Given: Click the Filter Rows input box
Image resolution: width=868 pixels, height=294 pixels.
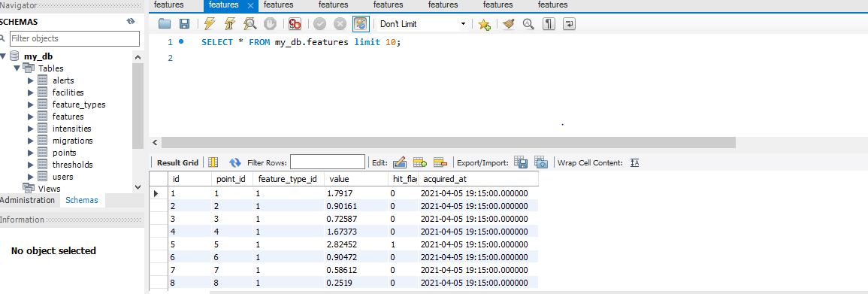Looking at the screenshot, I should (328, 162).
